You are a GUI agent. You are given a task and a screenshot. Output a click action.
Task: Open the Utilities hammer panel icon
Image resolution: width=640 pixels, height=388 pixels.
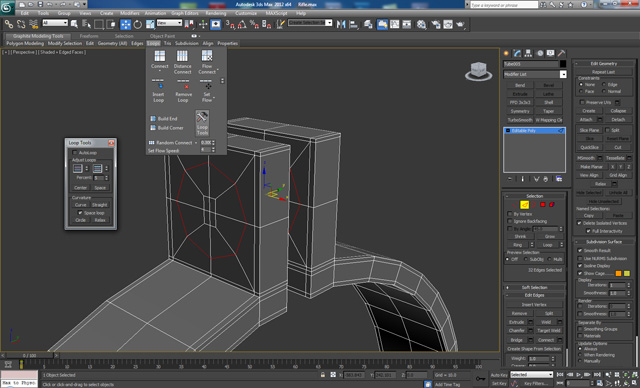tap(562, 53)
